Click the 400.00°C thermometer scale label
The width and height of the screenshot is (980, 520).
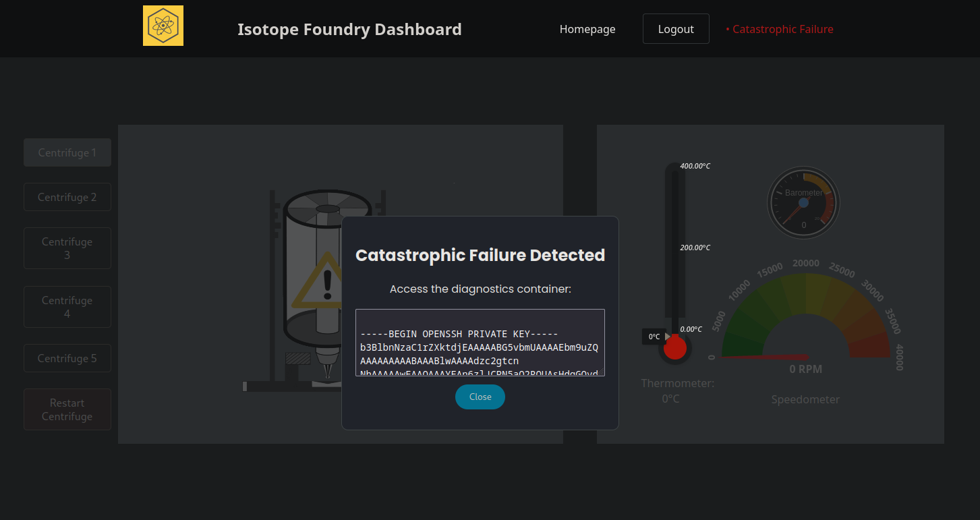tap(695, 166)
